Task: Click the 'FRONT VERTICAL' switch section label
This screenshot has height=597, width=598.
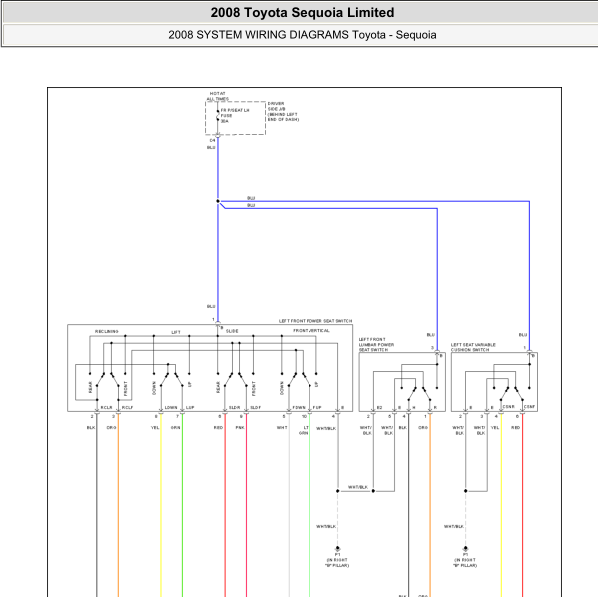Action: tap(311, 331)
